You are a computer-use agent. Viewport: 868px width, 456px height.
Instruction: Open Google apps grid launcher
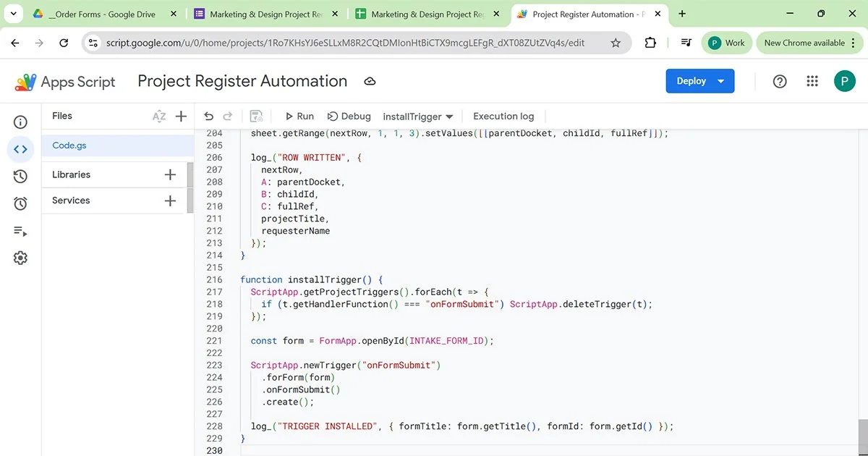coord(812,81)
